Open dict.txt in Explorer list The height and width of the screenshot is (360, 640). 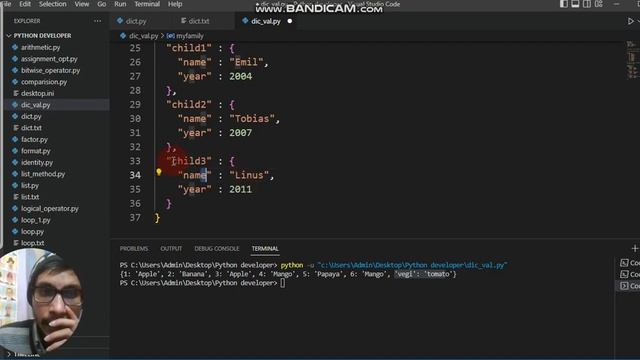pyautogui.click(x=31, y=128)
